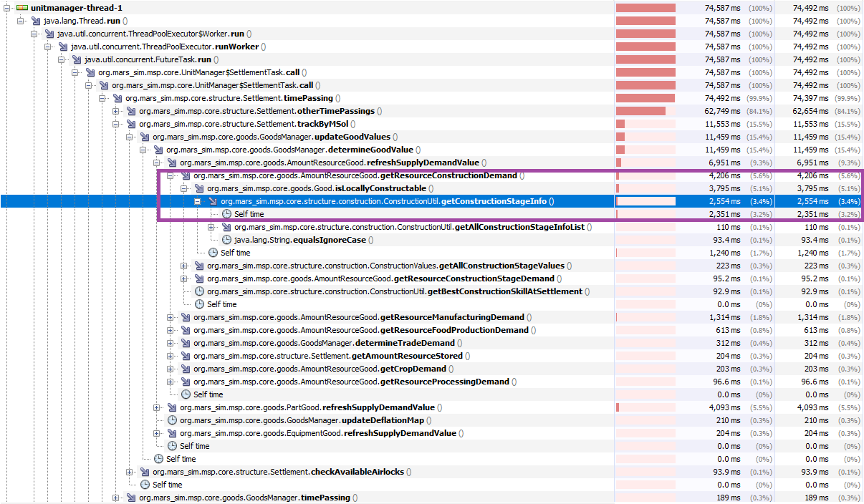Click the method icon of GoodsManager.updateGoodValues

(x=145, y=137)
